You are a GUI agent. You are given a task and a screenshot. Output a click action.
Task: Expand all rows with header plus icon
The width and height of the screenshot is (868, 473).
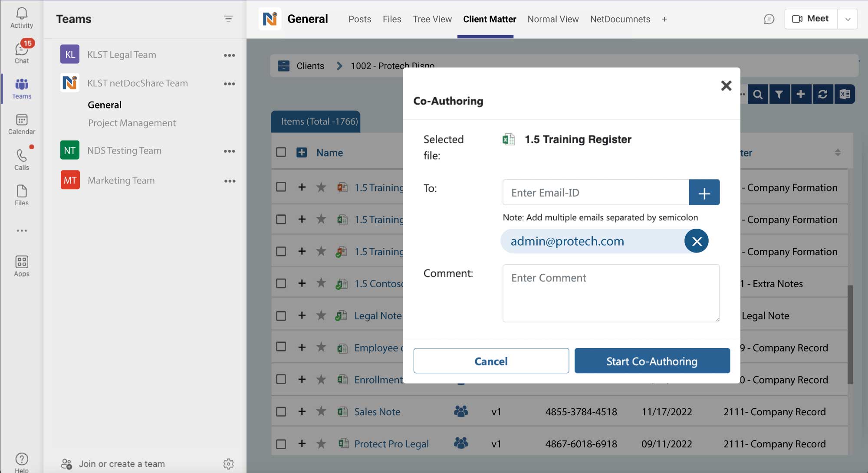point(302,152)
